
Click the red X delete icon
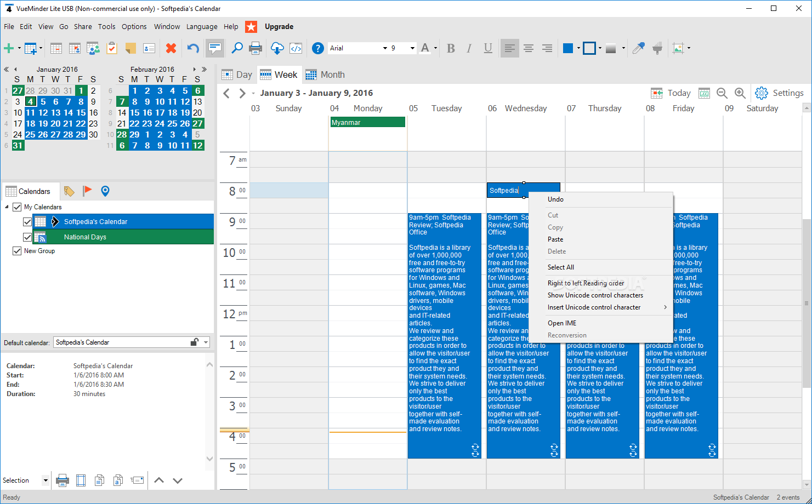click(x=171, y=48)
